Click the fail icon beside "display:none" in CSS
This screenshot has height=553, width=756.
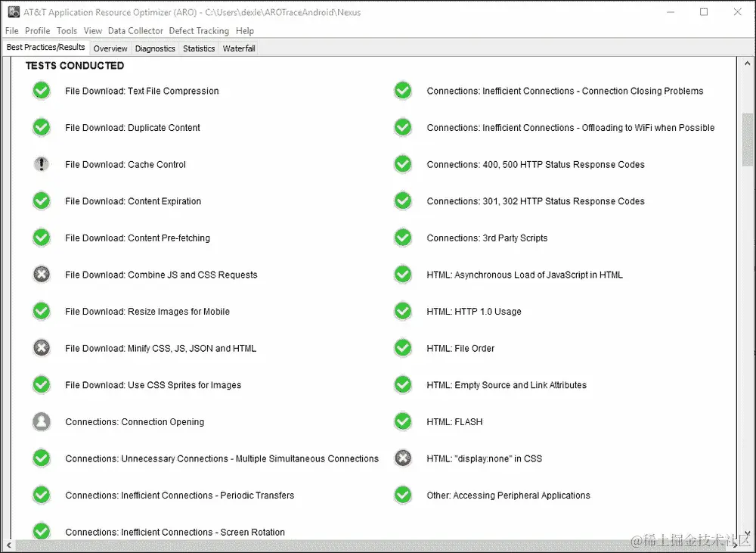tap(403, 458)
